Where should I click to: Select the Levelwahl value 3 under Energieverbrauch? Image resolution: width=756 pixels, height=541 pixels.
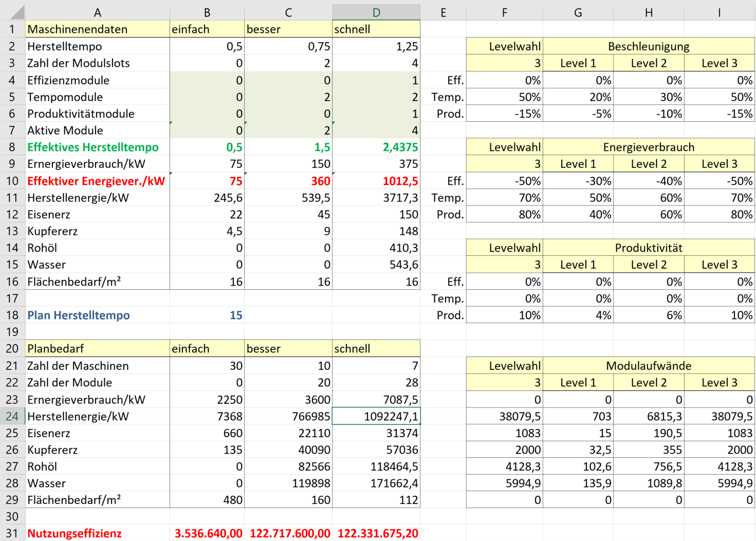click(x=505, y=164)
